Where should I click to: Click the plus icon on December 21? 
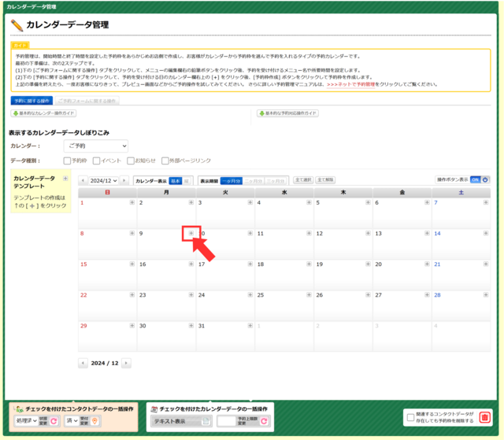point(486,264)
